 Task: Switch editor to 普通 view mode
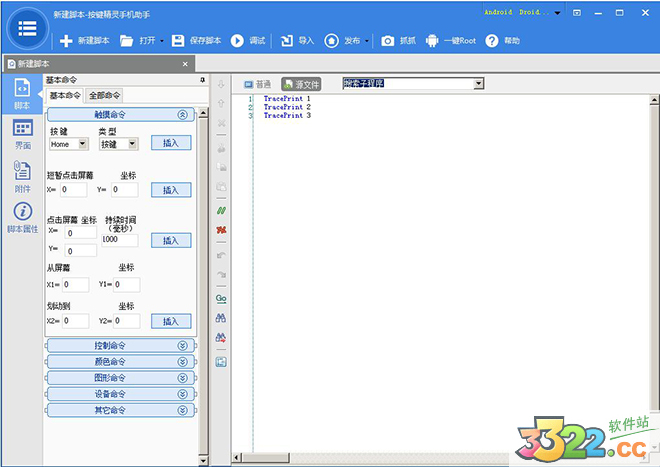[x=257, y=84]
